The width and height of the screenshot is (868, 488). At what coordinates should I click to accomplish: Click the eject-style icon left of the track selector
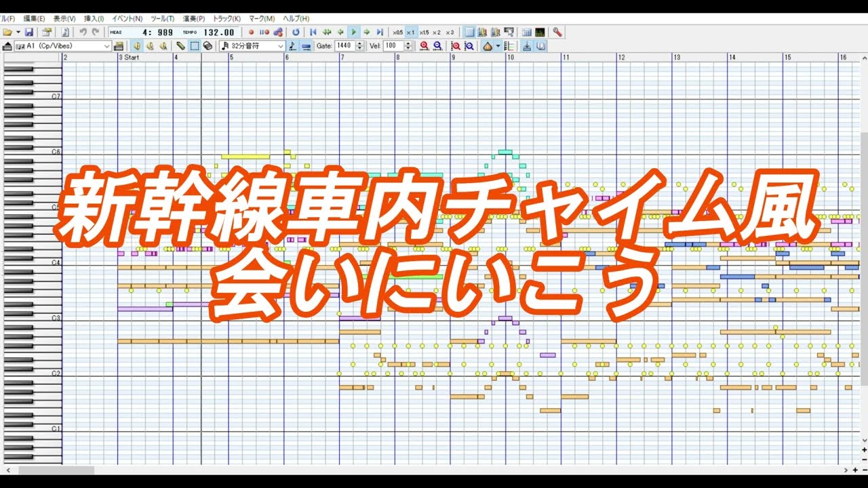pos(7,45)
